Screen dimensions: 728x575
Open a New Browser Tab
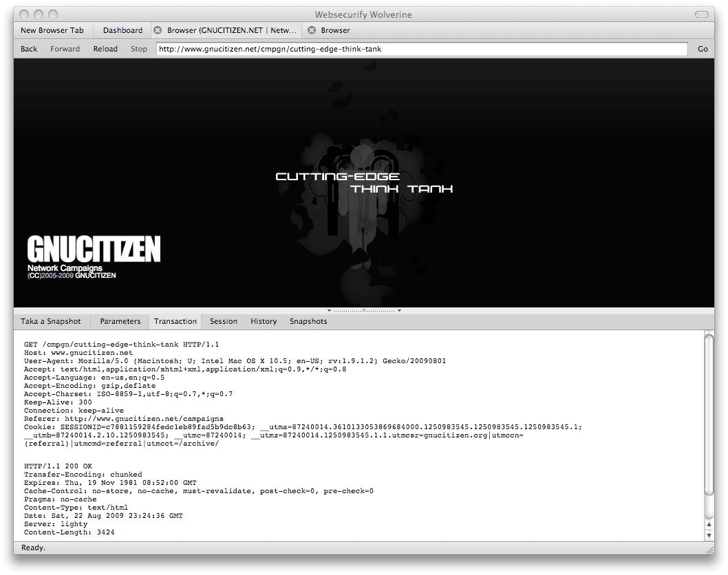tap(52, 30)
